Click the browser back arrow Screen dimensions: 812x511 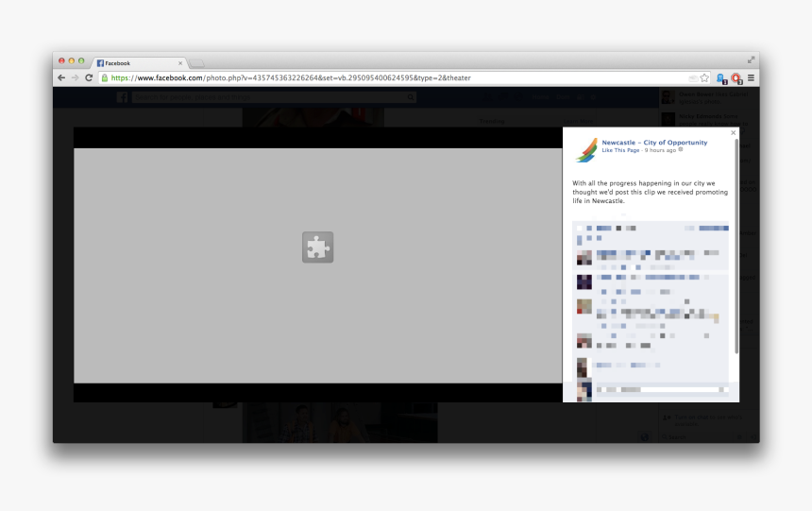pyautogui.click(x=61, y=77)
